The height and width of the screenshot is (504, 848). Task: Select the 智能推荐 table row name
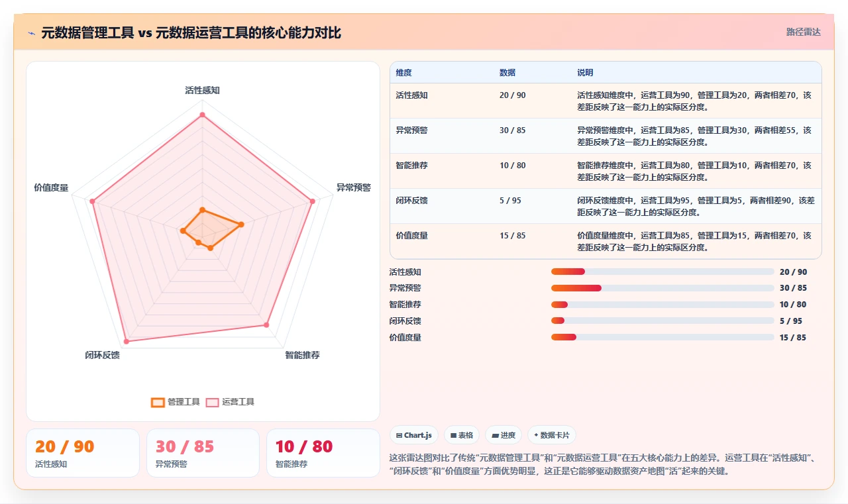[x=412, y=166]
